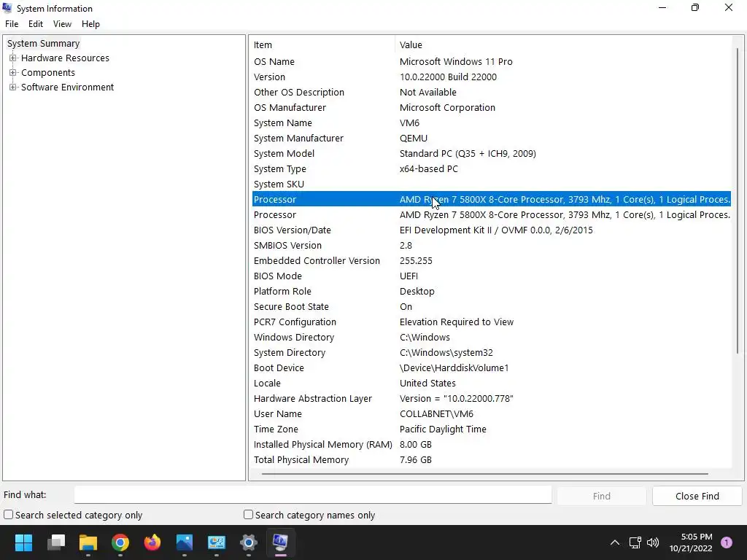Open Firefox from the taskbar
Screen dimensions: 747x560
click(152, 542)
